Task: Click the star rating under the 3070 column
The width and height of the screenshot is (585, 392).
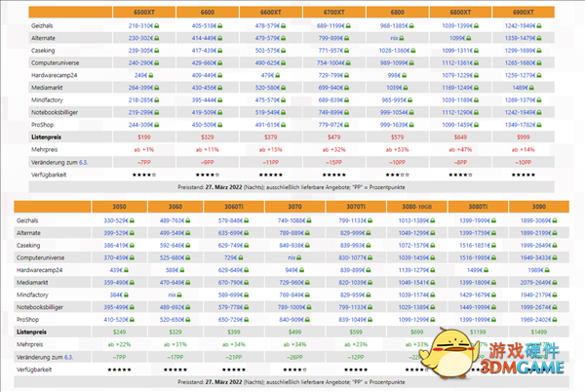Action: (294, 370)
